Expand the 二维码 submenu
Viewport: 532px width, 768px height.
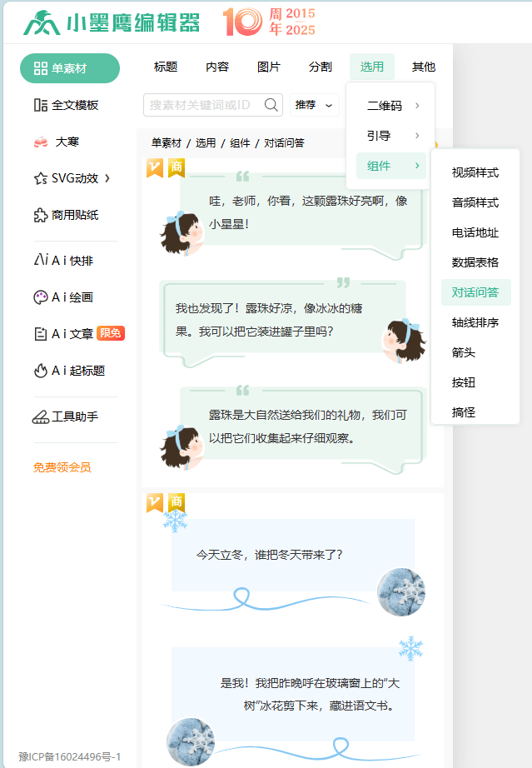pyautogui.click(x=391, y=106)
